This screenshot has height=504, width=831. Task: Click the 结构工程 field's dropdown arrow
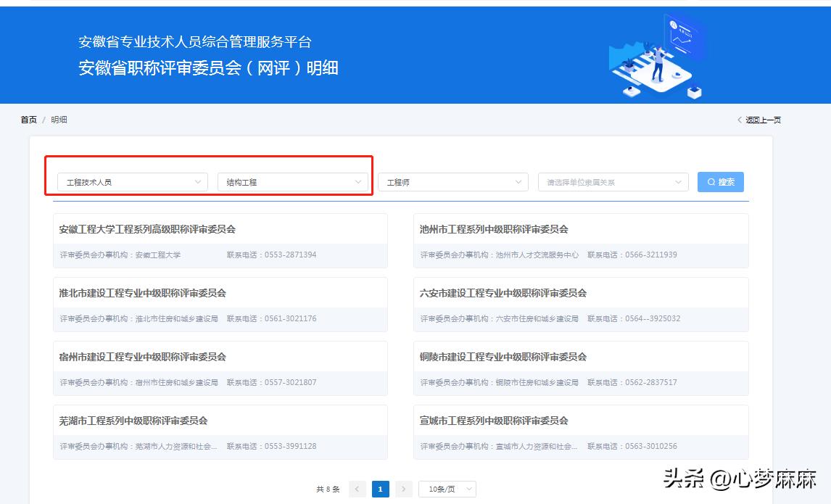click(357, 182)
